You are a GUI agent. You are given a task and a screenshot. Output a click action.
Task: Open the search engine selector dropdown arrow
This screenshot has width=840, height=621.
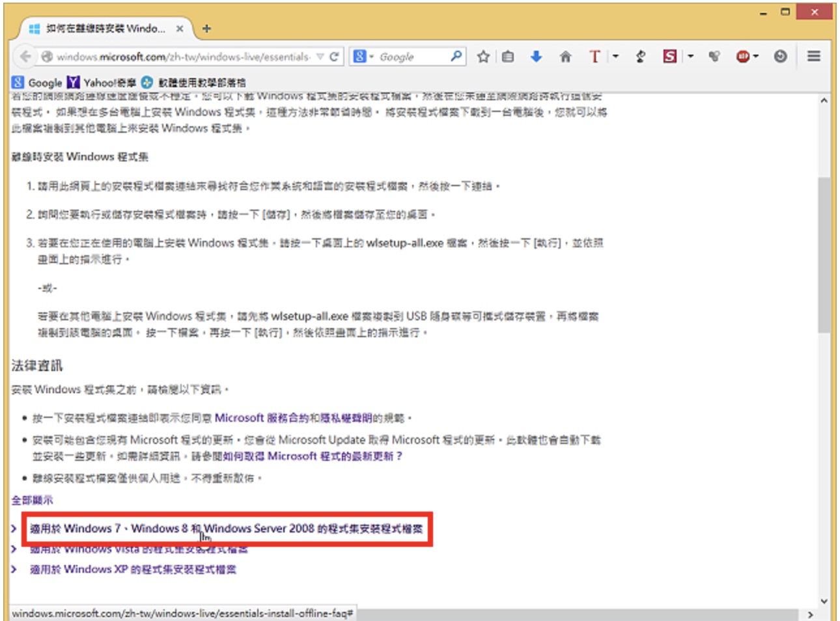coord(371,57)
